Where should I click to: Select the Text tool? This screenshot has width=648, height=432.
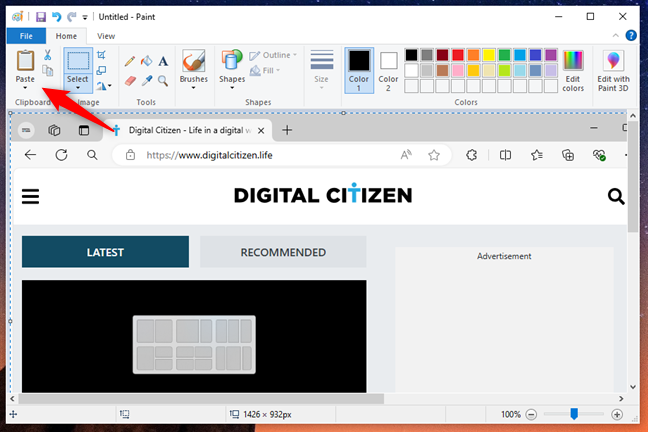click(x=163, y=61)
